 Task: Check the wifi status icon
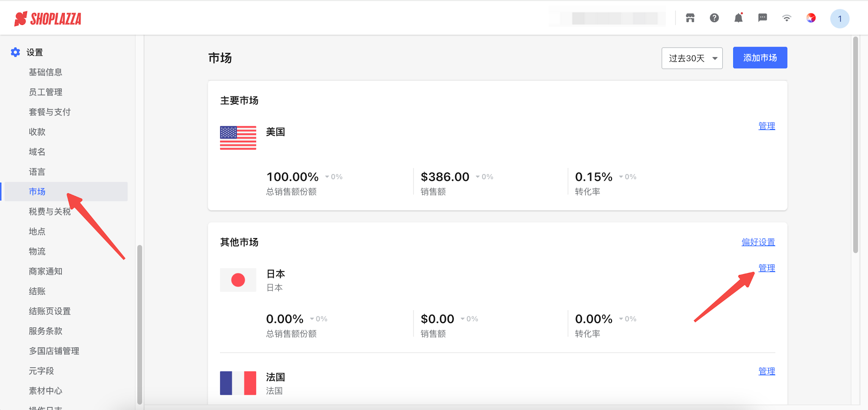[787, 18]
